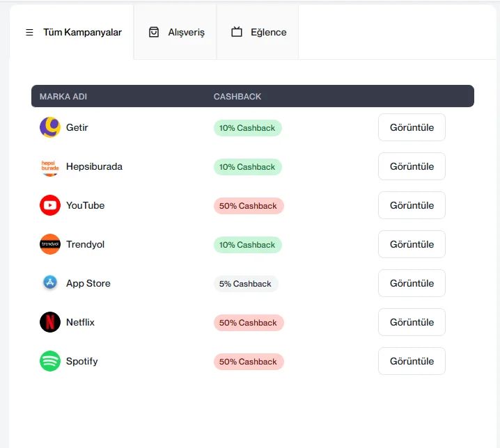Click the App Store logo icon
Viewport: 500px width, 448px height.
(50, 282)
